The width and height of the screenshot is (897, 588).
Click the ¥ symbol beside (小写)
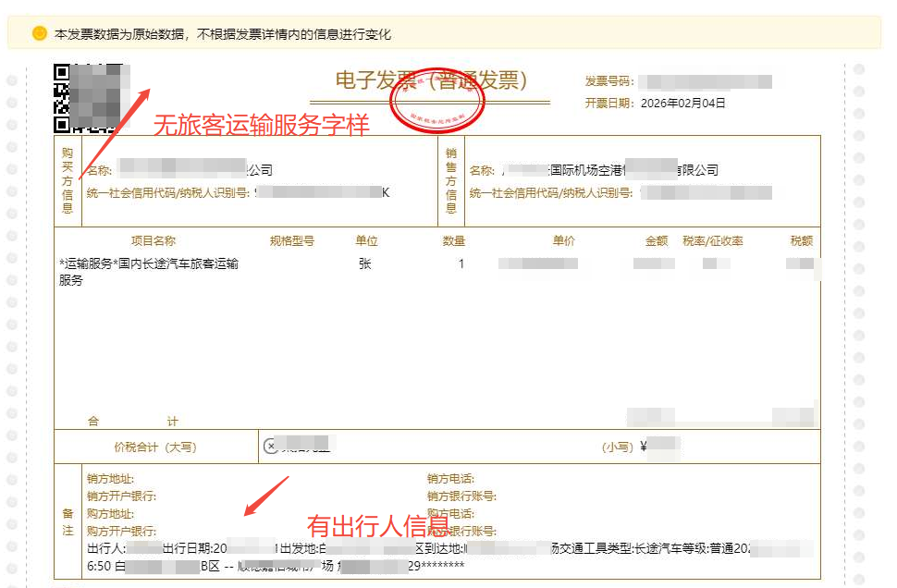(644, 447)
